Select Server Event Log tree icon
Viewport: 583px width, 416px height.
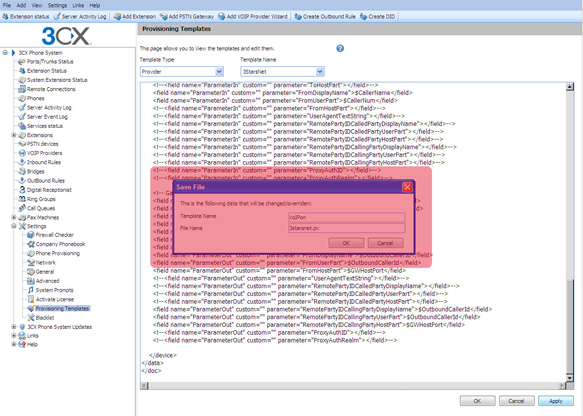pos(22,117)
